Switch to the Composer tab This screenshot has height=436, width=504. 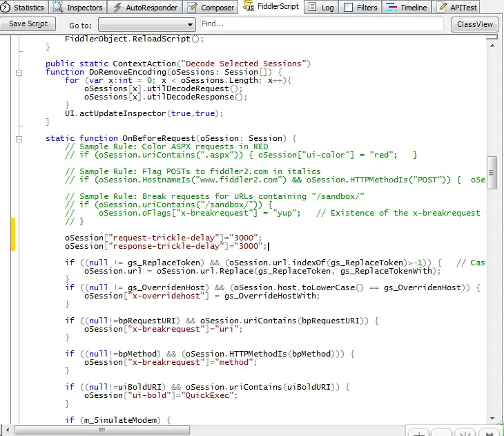tap(211, 7)
